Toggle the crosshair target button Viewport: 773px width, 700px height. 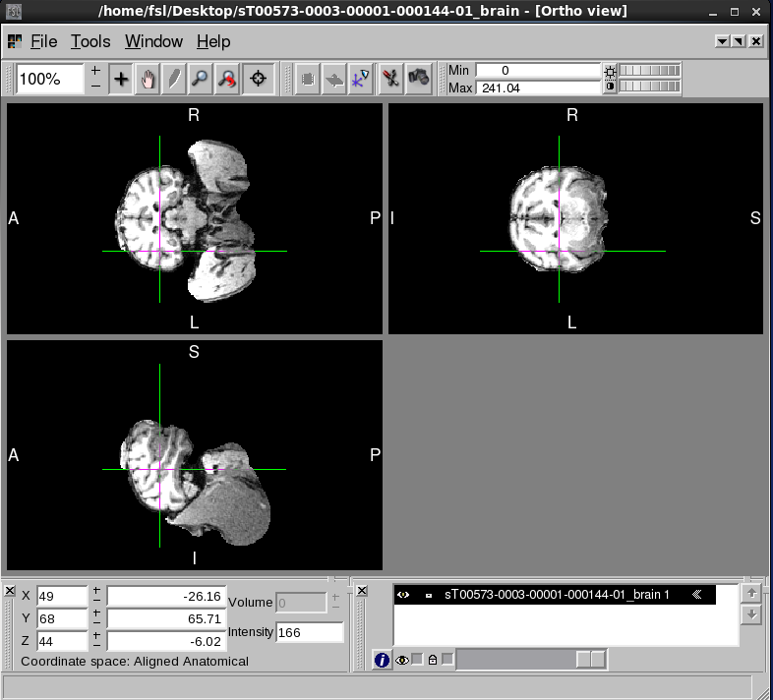pyautogui.click(x=258, y=79)
